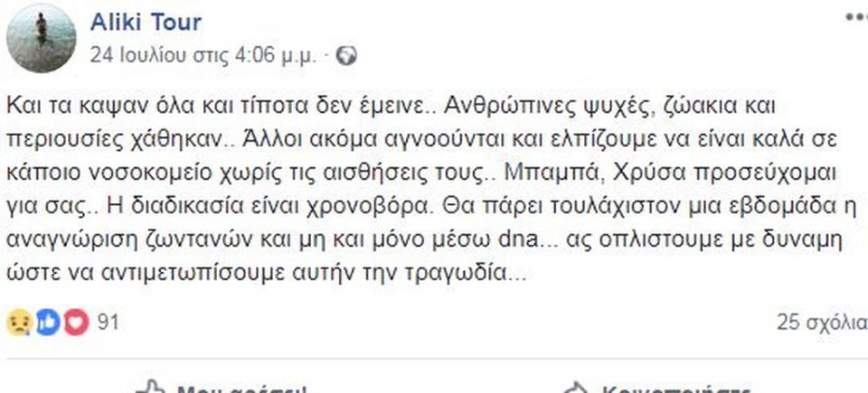Click the red heart Love reaction icon
The image size is (868, 393).
pyautogui.click(x=75, y=323)
